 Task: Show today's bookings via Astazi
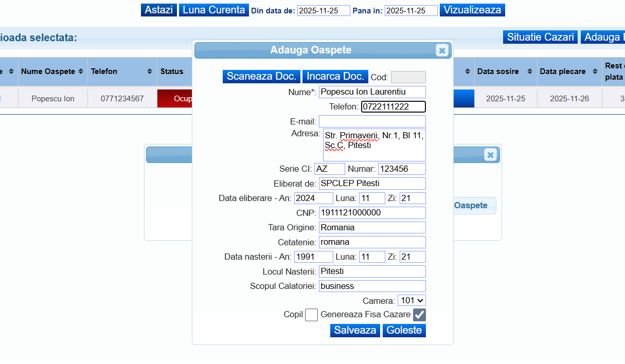(158, 10)
